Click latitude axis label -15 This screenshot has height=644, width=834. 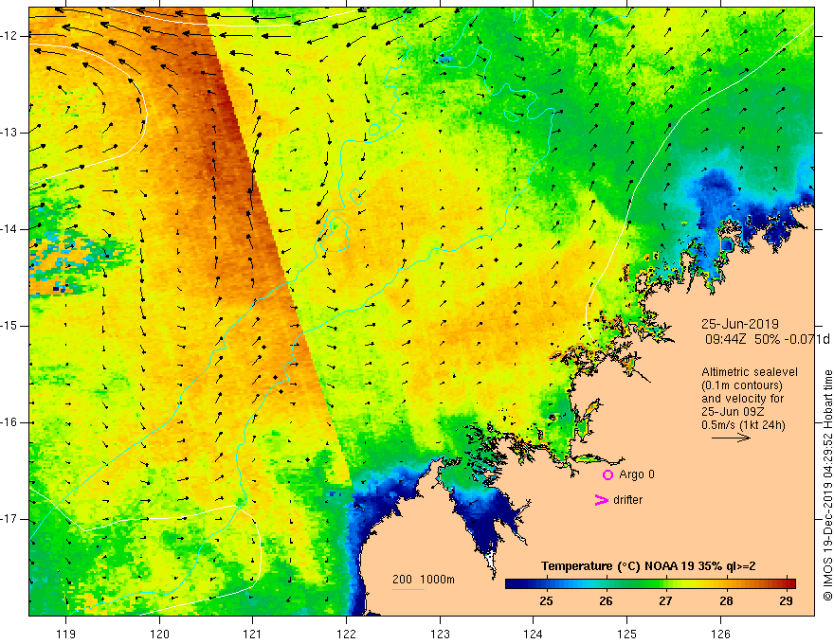[9, 326]
